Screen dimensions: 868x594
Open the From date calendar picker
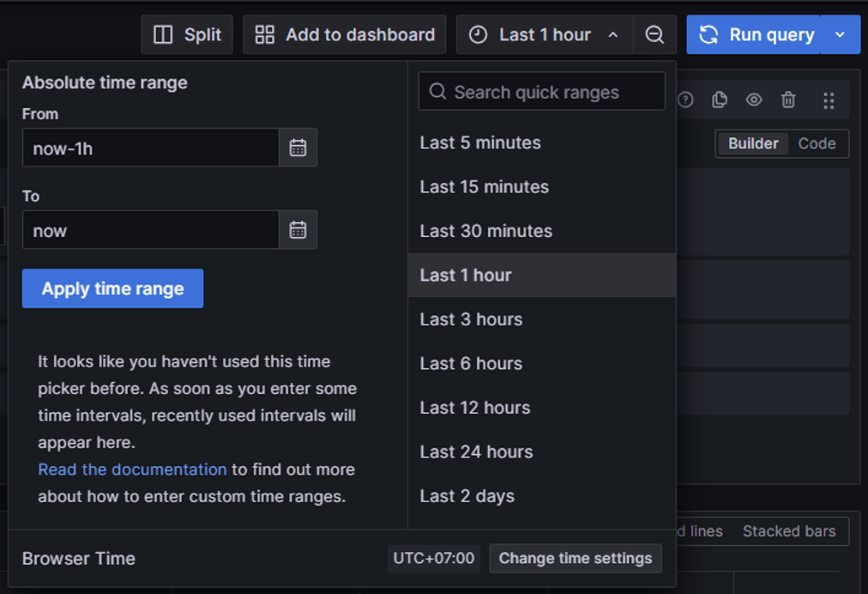click(298, 148)
